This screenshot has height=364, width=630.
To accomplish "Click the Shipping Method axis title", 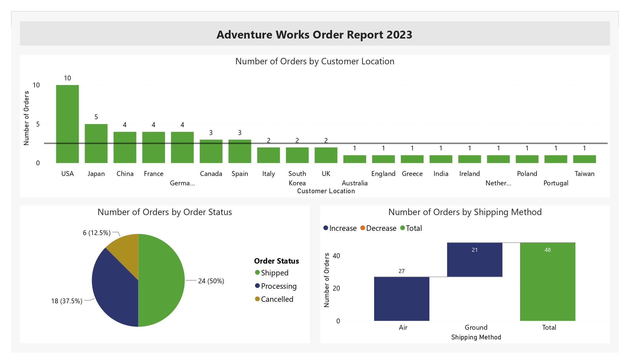I will pos(476,337).
